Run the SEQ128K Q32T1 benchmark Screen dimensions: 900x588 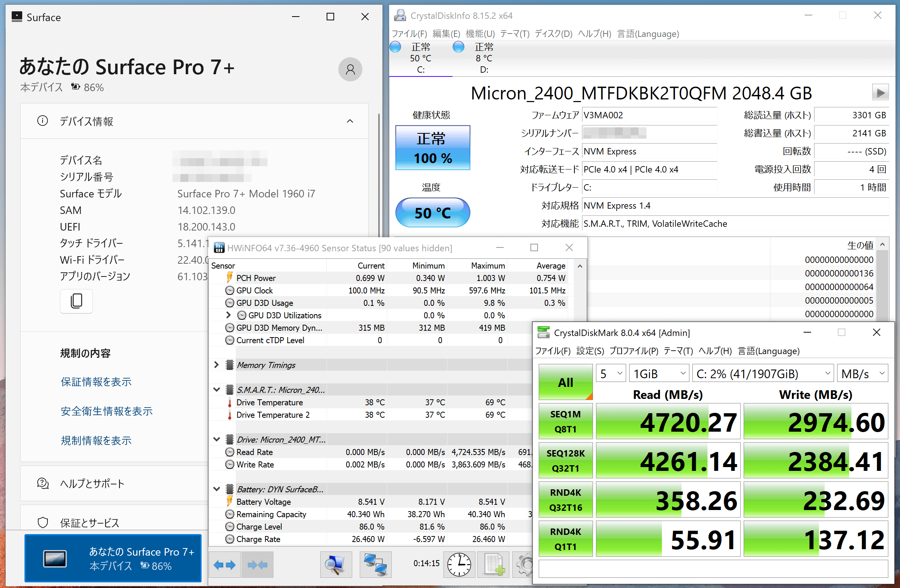[565, 461]
